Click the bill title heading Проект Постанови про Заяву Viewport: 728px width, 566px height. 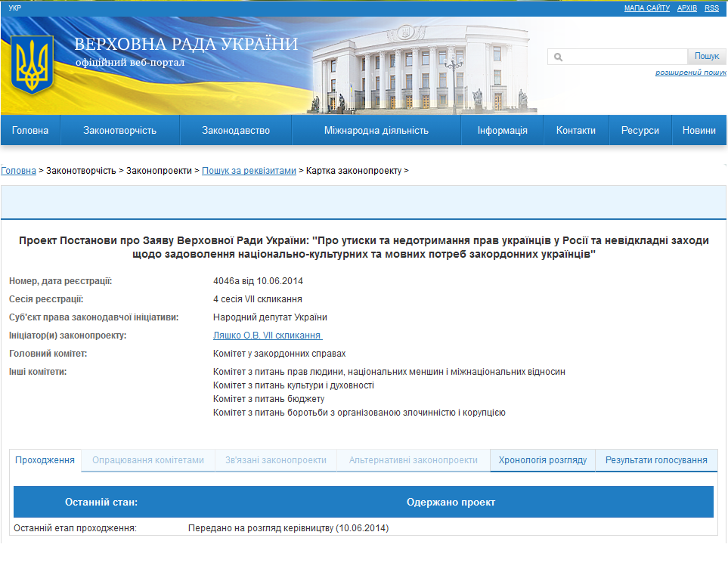[364, 247]
